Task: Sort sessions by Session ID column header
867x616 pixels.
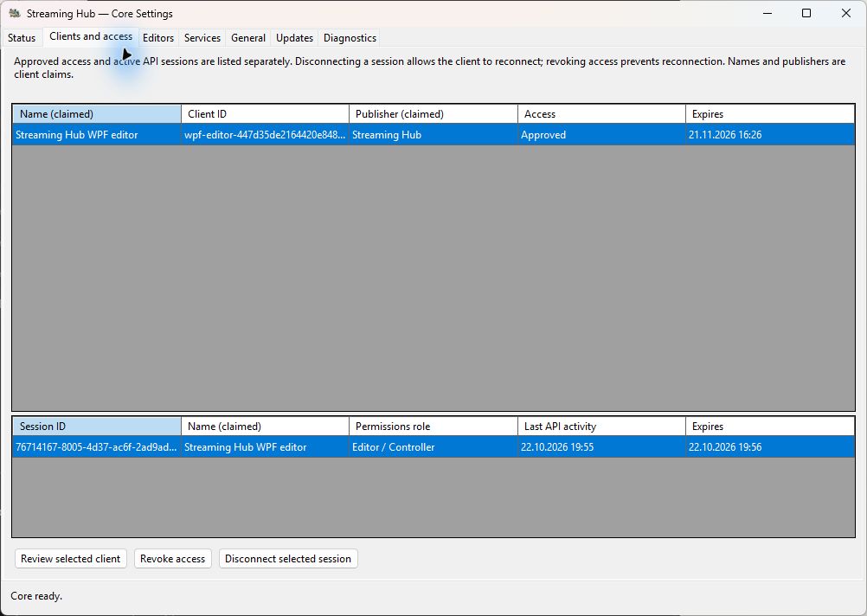Action: [x=97, y=427]
